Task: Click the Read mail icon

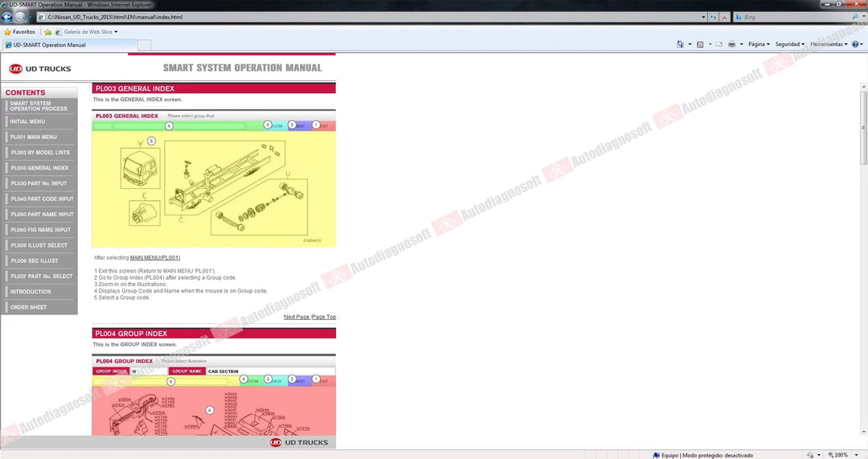Action: click(x=719, y=44)
